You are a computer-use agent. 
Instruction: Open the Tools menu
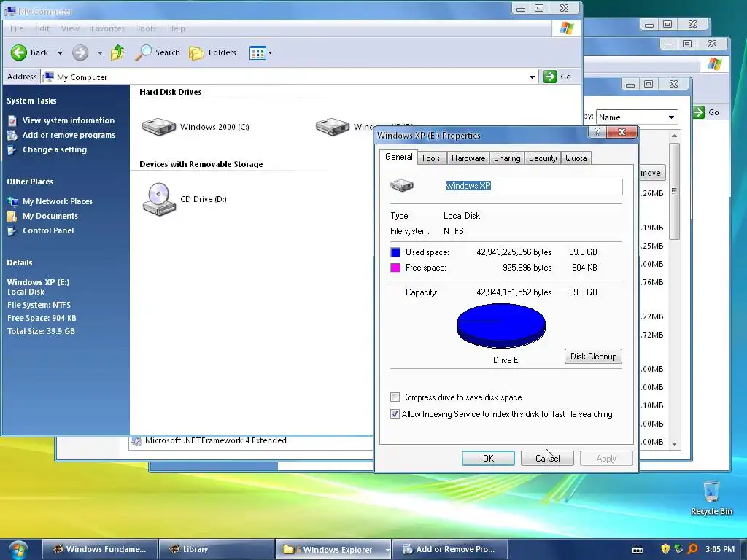point(146,28)
